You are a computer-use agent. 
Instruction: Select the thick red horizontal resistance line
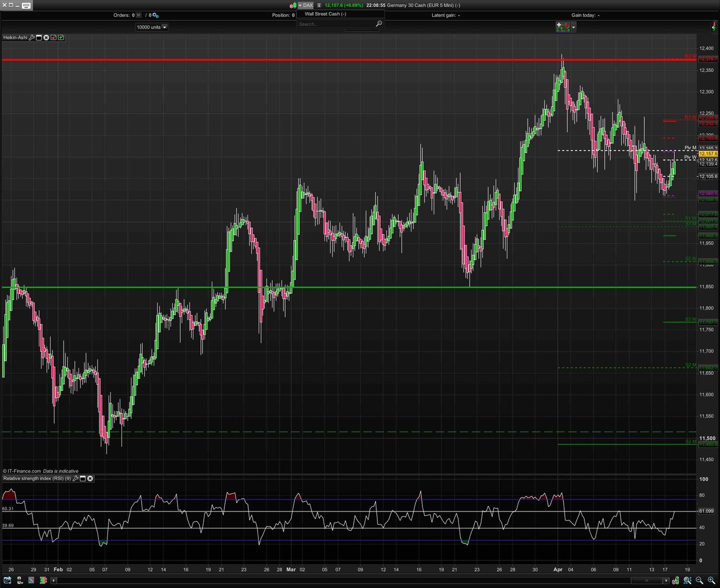[x=349, y=59]
